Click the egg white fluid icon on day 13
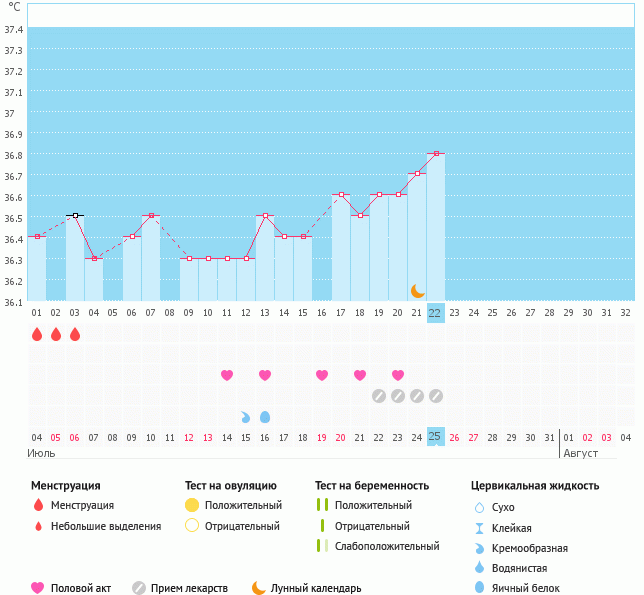The width and height of the screenshot is (644, 595). click(x=265, y=416)
